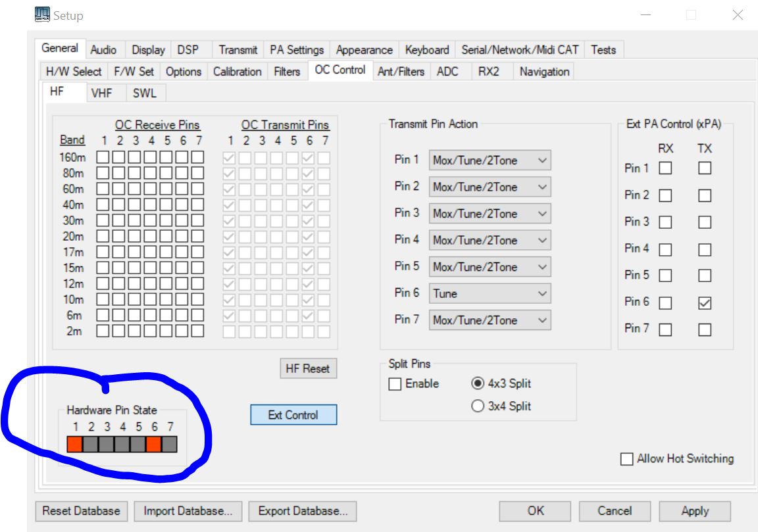Screen dimensions: 758x532
Task: Click the Apply button
Action: [x=695, y=511]
